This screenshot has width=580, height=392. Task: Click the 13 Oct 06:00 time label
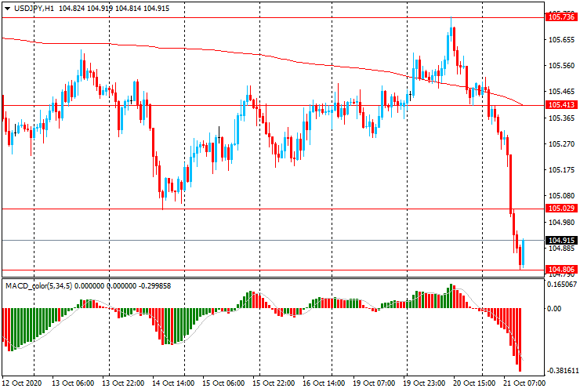(73, 383)
